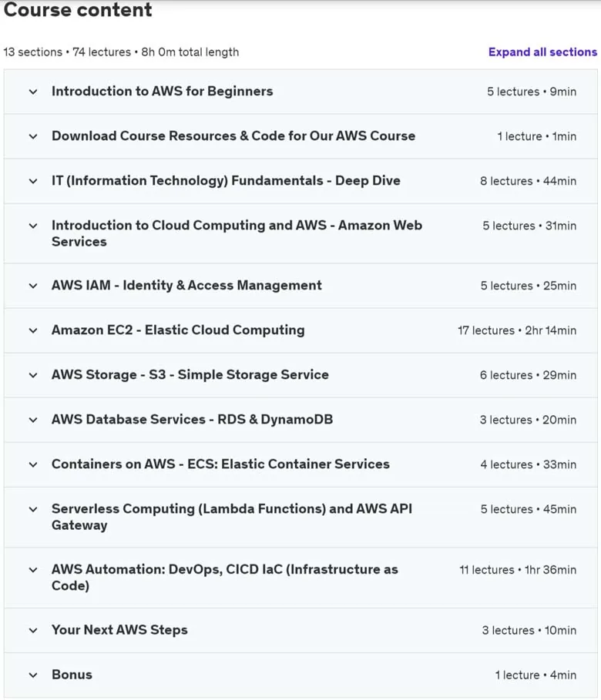Viewport: 601px width, 700px height.
Task: Click Serverless Computing (Lambda Functions) section title
Action: pyautogui.click(x=232, y=517)
